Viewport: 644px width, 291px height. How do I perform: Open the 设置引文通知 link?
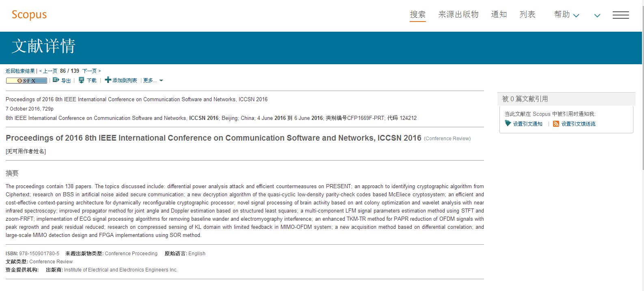tap(527, 124)
